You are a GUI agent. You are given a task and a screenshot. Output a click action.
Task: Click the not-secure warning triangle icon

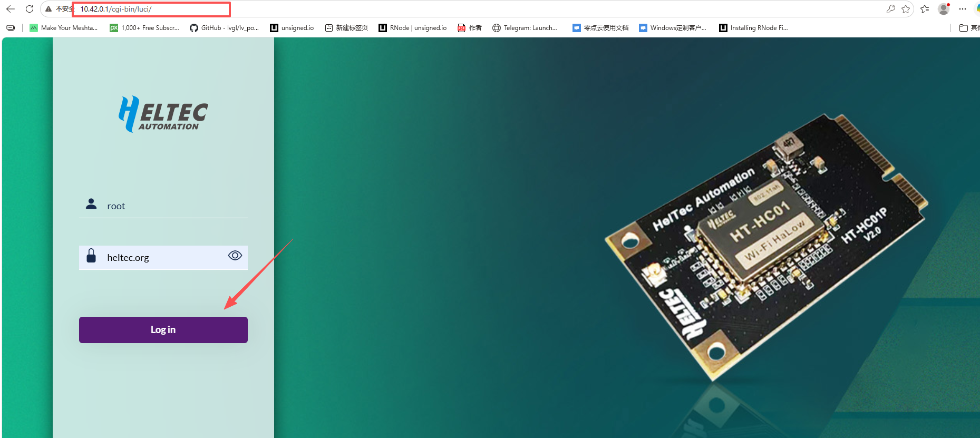click(x=48, y=9)
